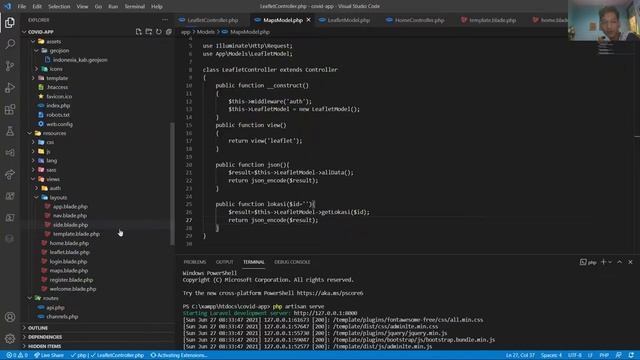Switch to template.blade.php editor tab
The image size is (640, 360).
[x=492, y=20]
